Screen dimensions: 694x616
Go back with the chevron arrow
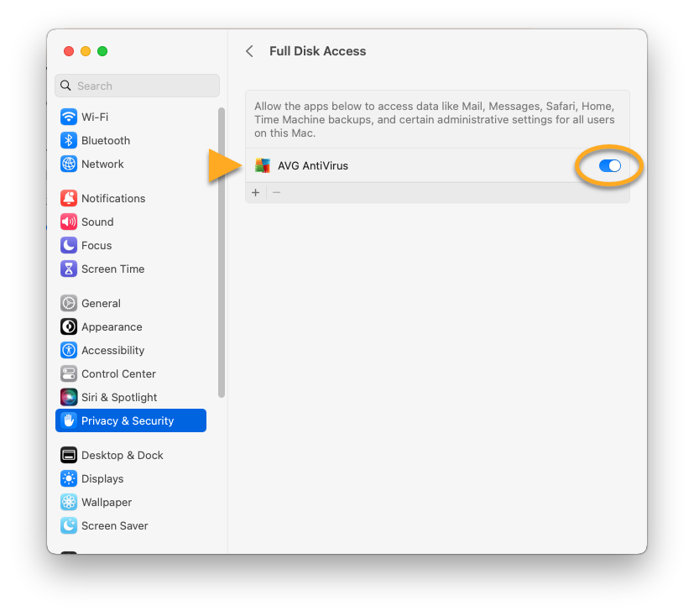(249, 51)
